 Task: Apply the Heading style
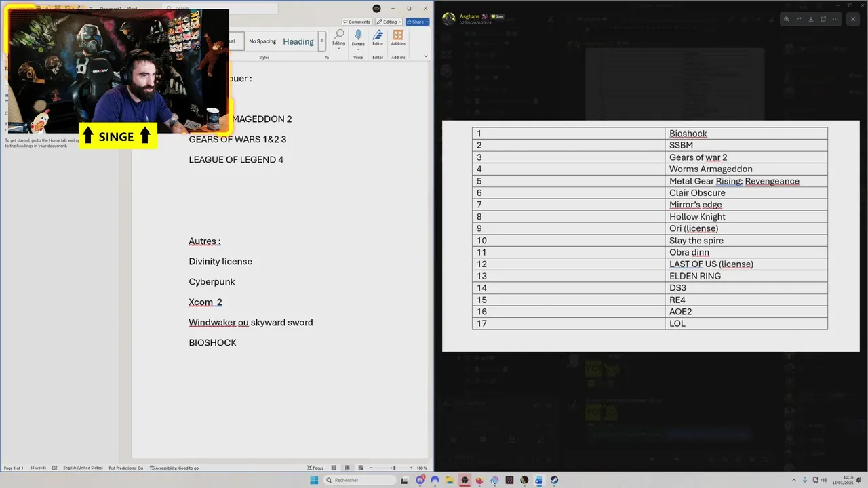298,41
